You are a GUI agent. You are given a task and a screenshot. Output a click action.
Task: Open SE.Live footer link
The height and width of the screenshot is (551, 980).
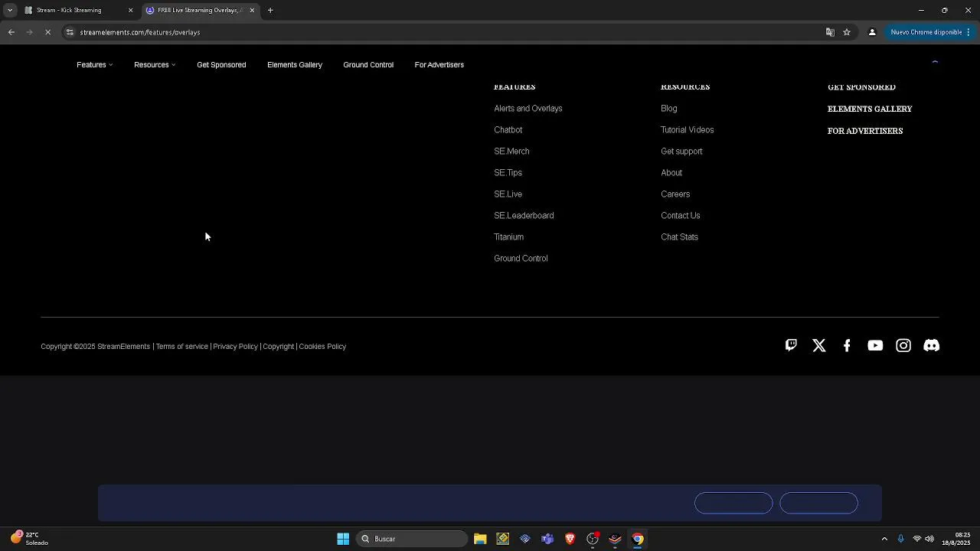point(508,194)
